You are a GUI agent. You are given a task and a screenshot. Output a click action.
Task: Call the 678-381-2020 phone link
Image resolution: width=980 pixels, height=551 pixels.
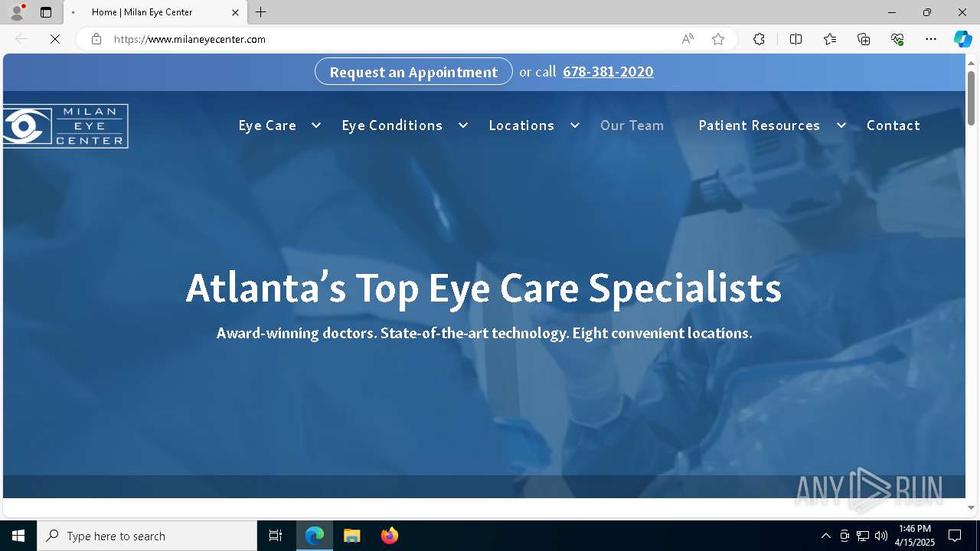[x=608, y=72]
